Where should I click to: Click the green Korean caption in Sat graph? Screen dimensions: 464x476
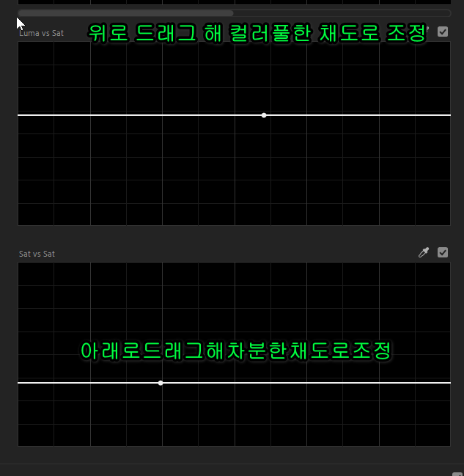pyautogui.click(x=237, y=350)
